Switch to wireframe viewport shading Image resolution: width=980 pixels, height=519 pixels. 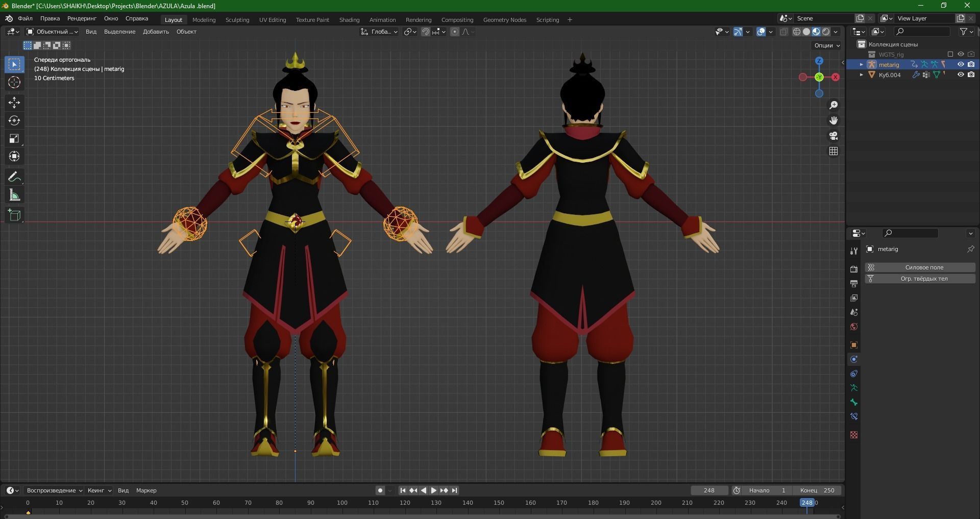797,32
